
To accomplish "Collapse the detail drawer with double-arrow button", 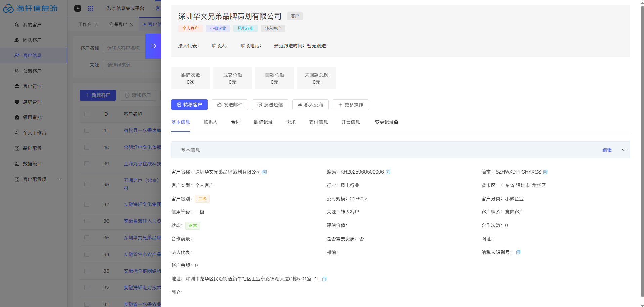I will coord(153,46).
